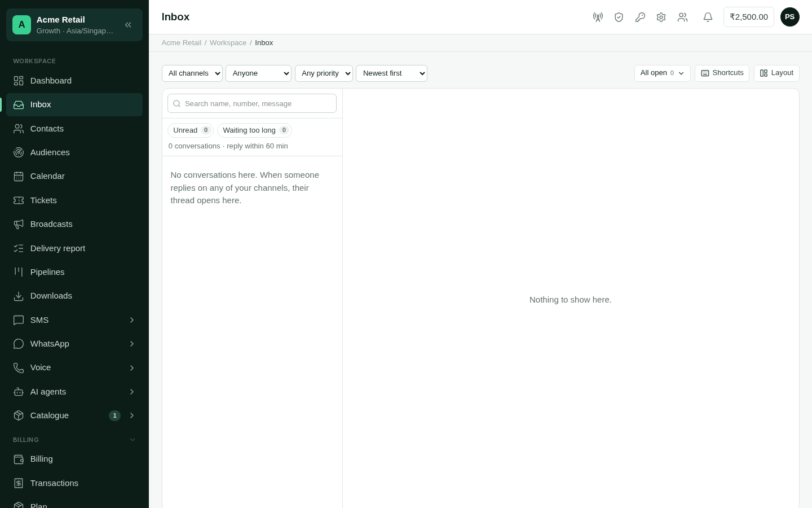812x508 pixels.
Task: Open Transactions in sidebar
Action: point(74,483)
